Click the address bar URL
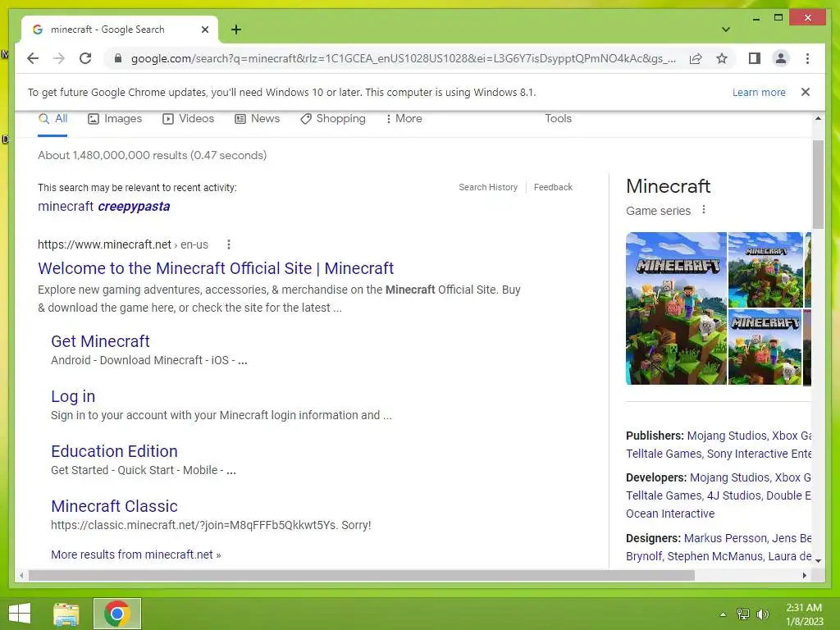Screen dimensions: 840x630 [403, 58]
